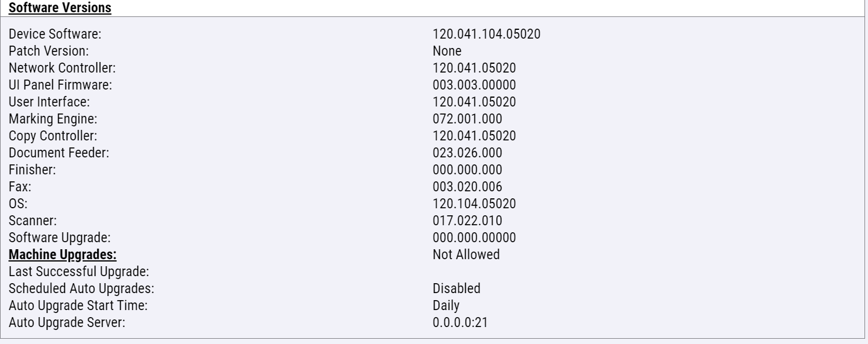
Task: Click the Scheduled Auto Upgrades Disabled value
Action: (457, 288)
